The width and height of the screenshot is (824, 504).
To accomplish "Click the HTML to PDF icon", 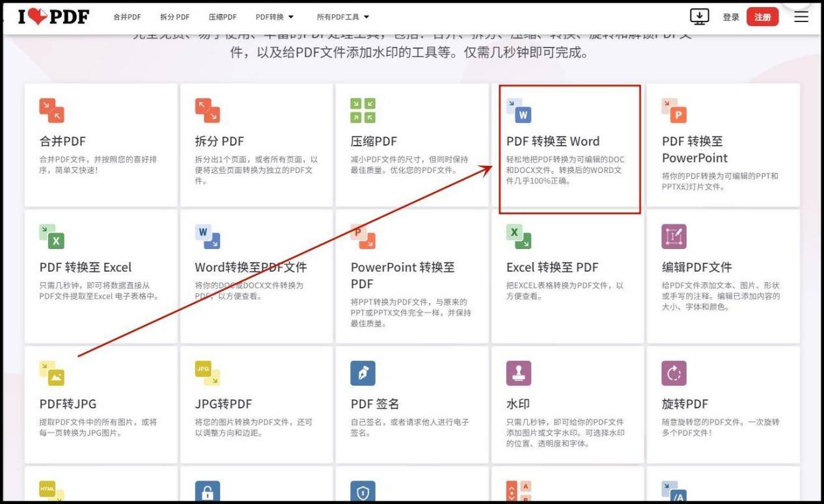I will tap(51, 491).
